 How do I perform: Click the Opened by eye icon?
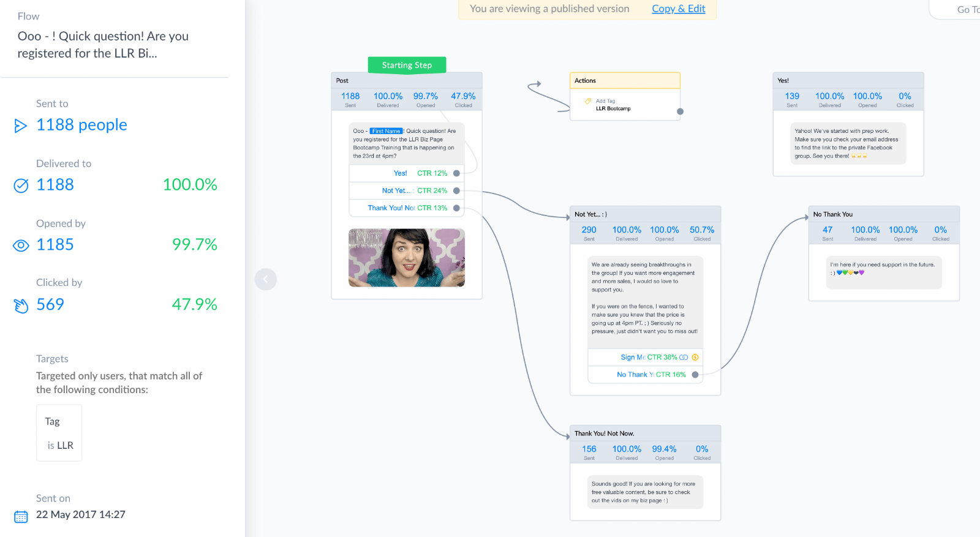coord(21,246)
